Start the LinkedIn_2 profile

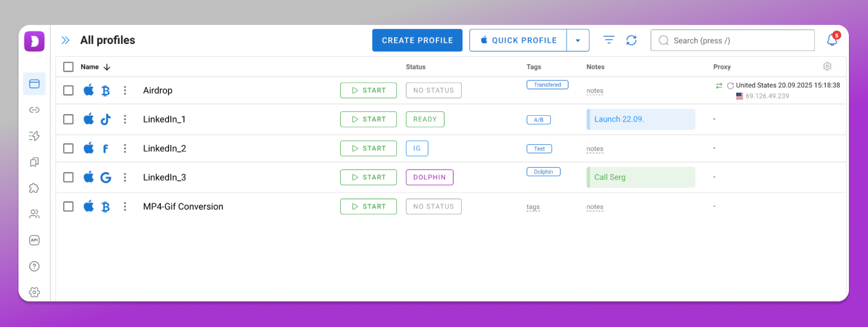click(369, 148)
